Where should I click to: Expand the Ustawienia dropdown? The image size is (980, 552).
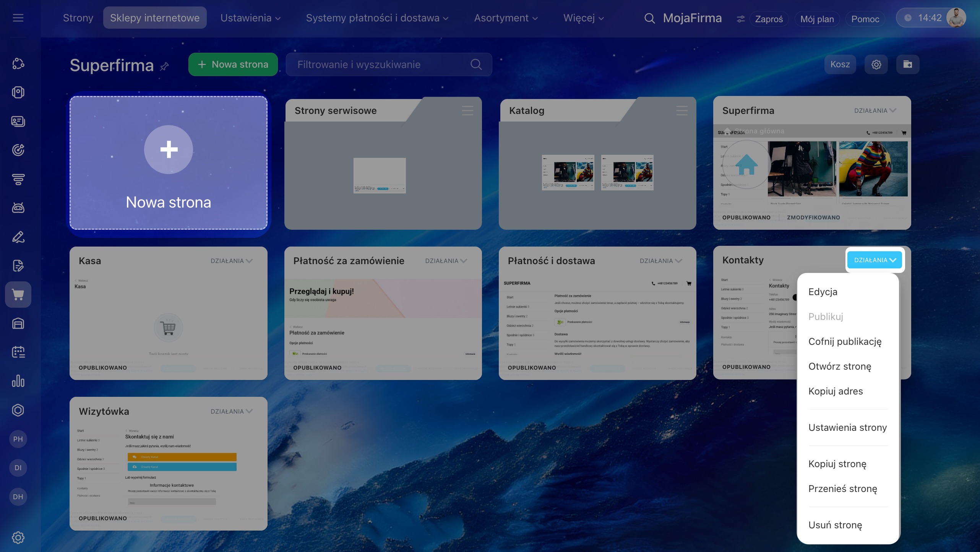(250, 18)
